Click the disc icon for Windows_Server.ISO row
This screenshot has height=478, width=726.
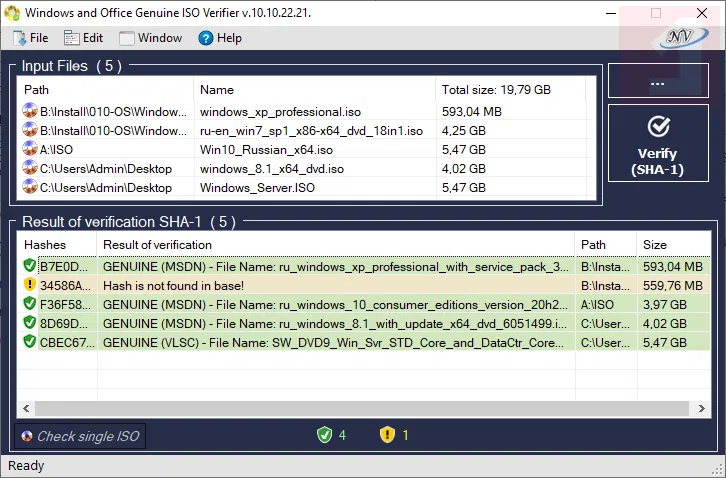pos(30,186)
